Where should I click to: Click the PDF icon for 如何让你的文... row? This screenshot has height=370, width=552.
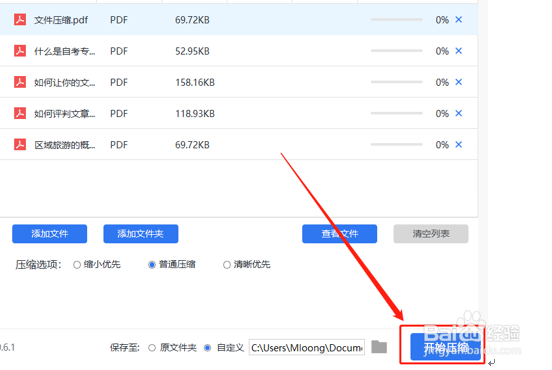pos(20,82)
